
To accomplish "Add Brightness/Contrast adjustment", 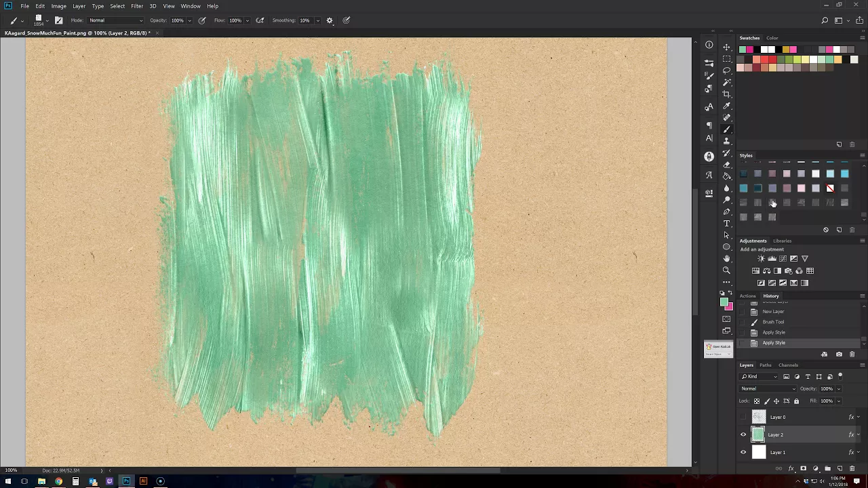I will click(x=761, y=258).
